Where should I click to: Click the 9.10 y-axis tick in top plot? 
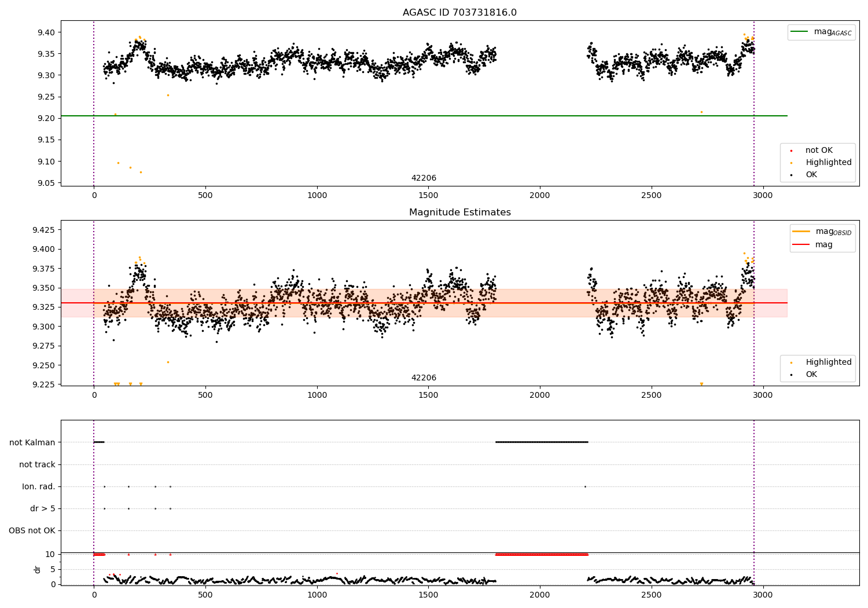coord(46,162)
